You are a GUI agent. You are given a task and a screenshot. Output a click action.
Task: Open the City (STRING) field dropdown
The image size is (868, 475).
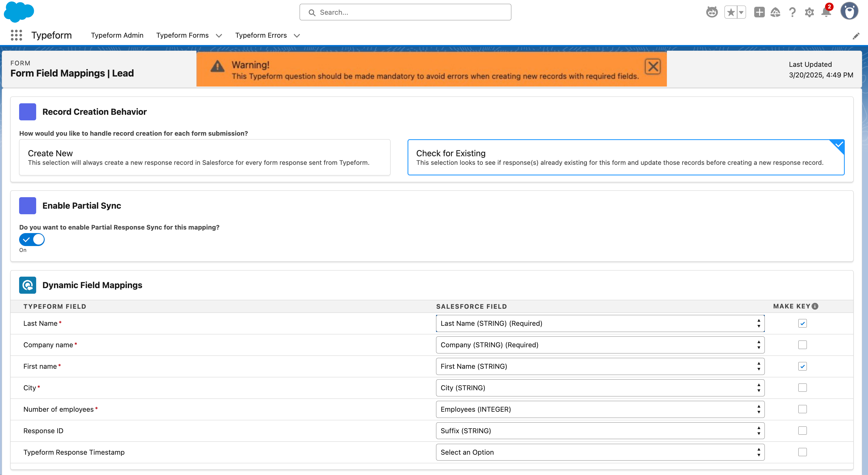tap(600, 388)
